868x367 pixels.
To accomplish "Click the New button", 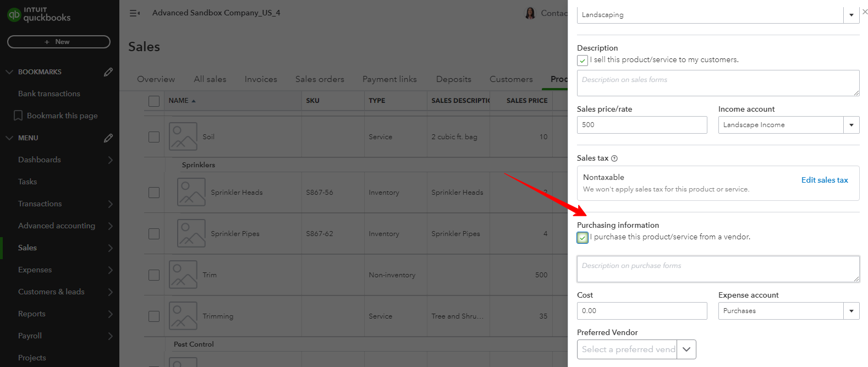I will point(59,42).
